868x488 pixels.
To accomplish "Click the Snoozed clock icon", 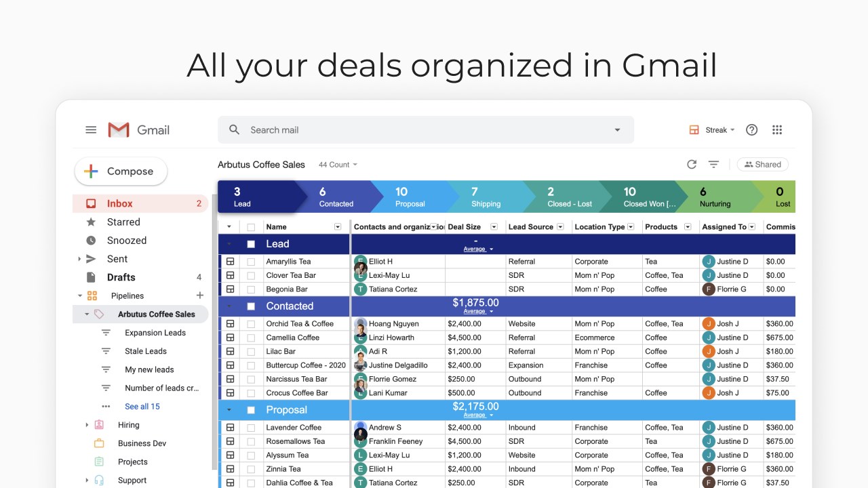I will (91, 240).
